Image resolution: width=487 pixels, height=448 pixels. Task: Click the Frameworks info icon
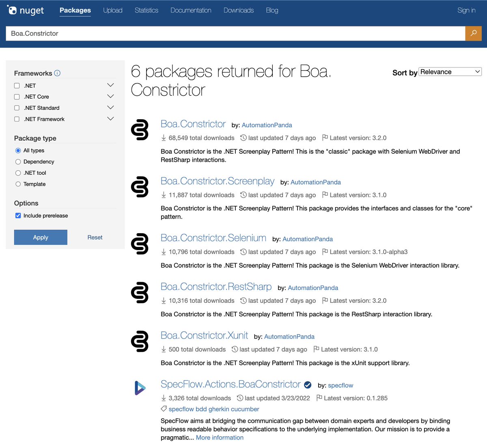point(57,73)
